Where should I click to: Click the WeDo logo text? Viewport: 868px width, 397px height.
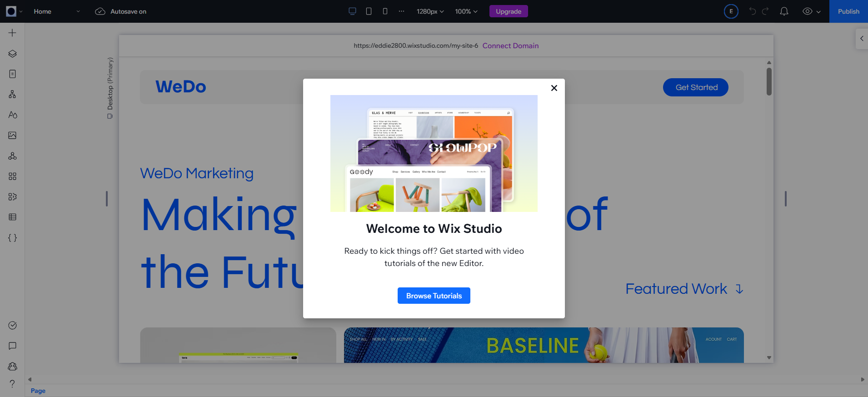coord(181,86)
